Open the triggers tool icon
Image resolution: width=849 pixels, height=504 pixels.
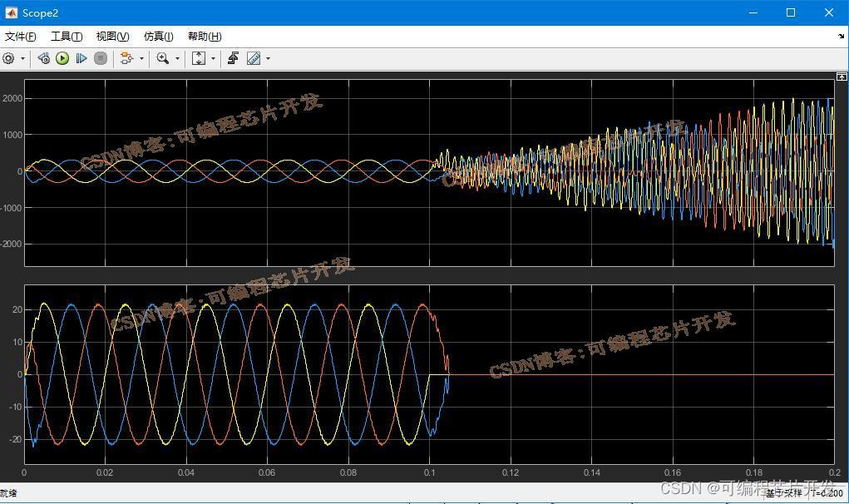[x=234, y=58]
